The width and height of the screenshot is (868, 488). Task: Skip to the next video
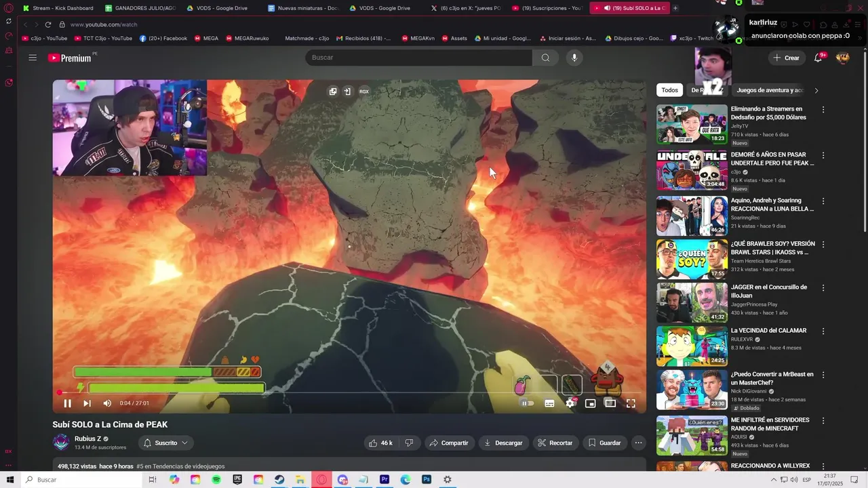point(87,403)
